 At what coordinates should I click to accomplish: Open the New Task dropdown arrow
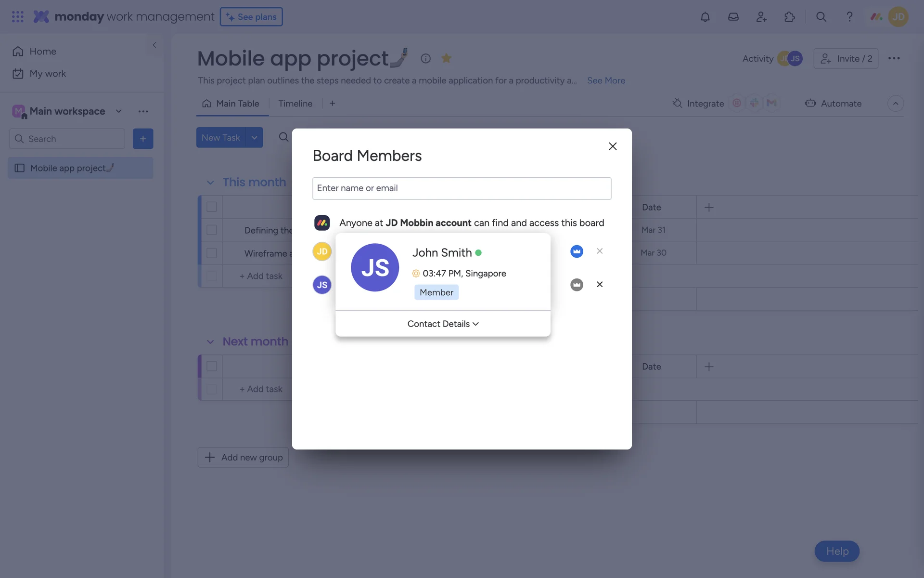[x=254, y=138]
